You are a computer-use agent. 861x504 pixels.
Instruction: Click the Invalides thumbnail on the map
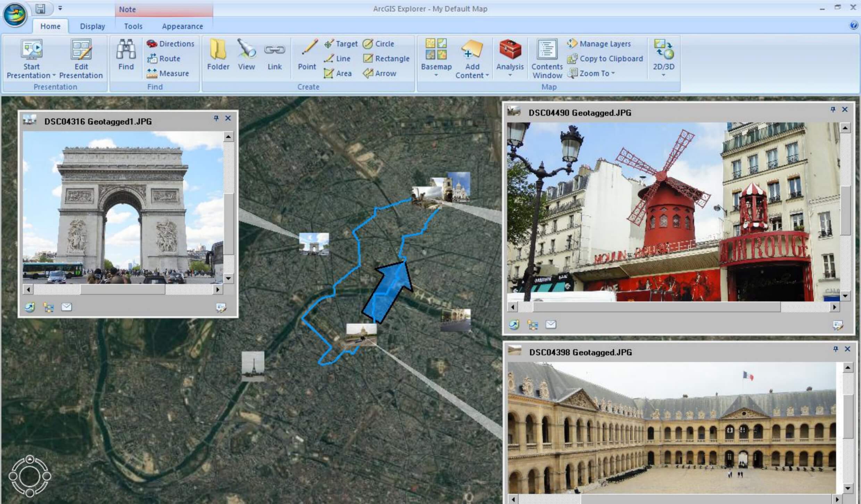(x=361, y=335)
